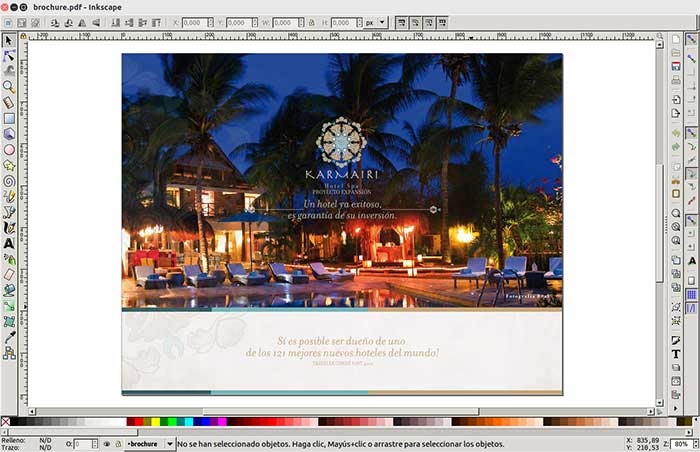Select the Gradient tool

[8, 306]
